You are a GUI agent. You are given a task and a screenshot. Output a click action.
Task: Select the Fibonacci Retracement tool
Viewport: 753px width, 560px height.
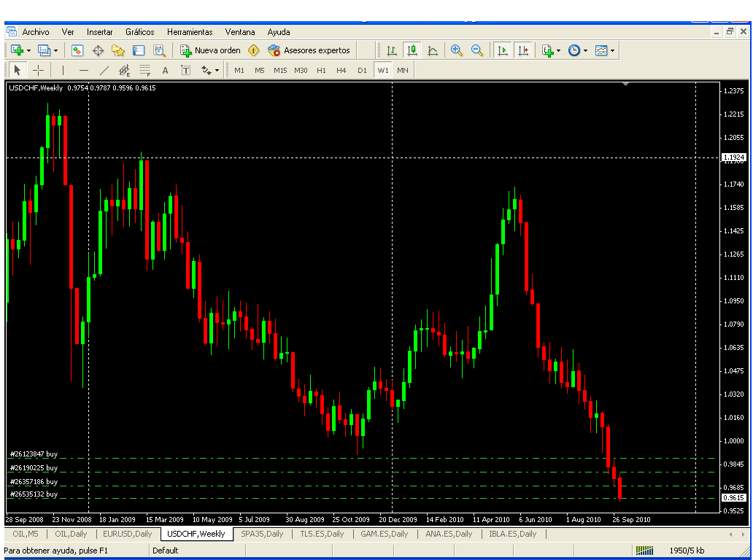pyautogui.click(x=144, y=71)
